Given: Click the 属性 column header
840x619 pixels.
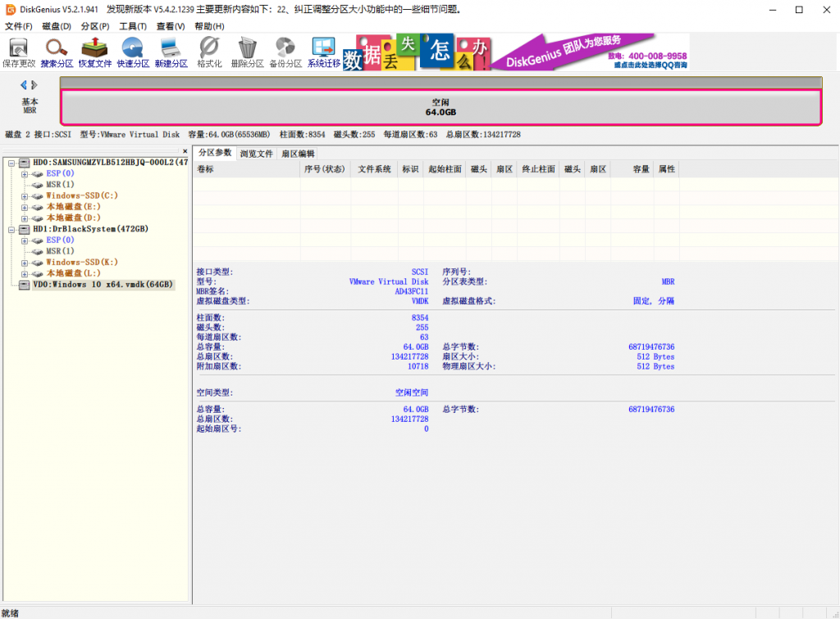Looking at the screenshot, I should (x=666, y=169).
